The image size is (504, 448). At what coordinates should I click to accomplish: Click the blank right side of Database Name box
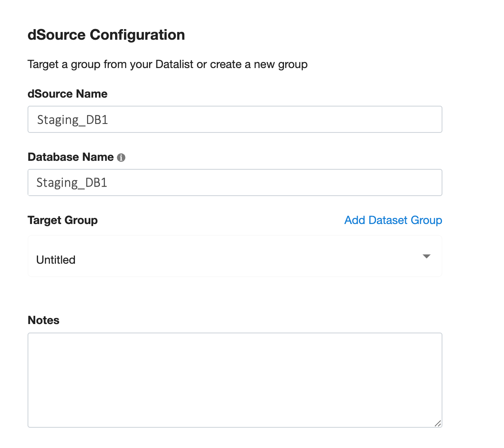pos(365,183)
